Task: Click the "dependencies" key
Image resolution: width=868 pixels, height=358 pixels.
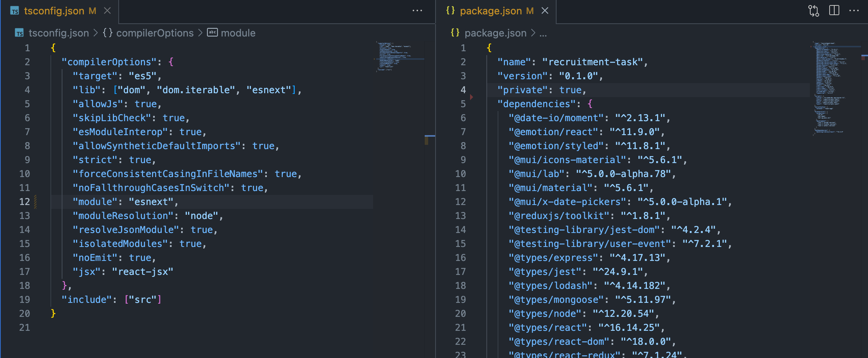Action: pyautogui.click(x=536, y=104)
